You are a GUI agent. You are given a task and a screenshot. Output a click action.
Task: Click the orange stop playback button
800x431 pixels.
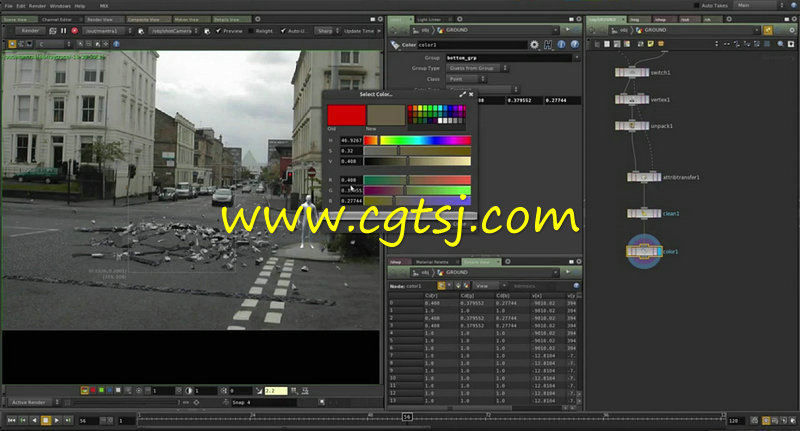[x=45, y=420]
